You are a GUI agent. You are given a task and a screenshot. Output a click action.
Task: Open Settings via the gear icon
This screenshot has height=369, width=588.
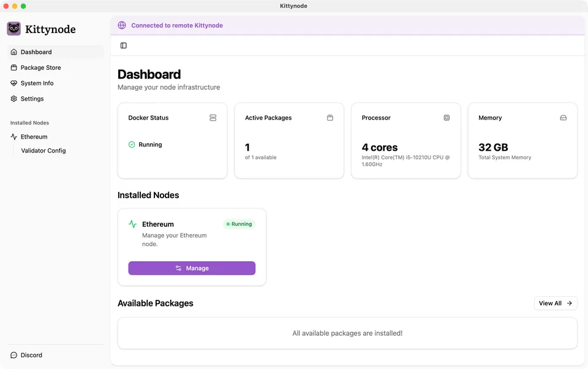pos(13,99)
